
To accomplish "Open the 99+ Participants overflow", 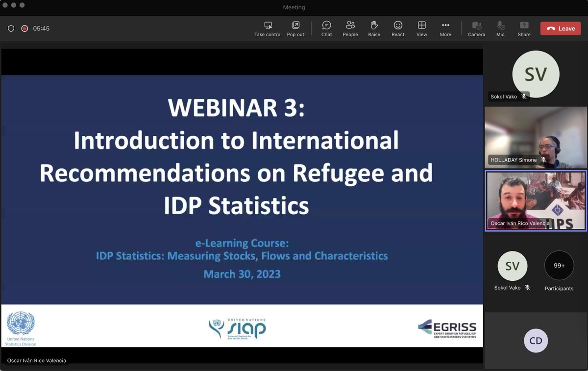I will click(x=559, y=266).
